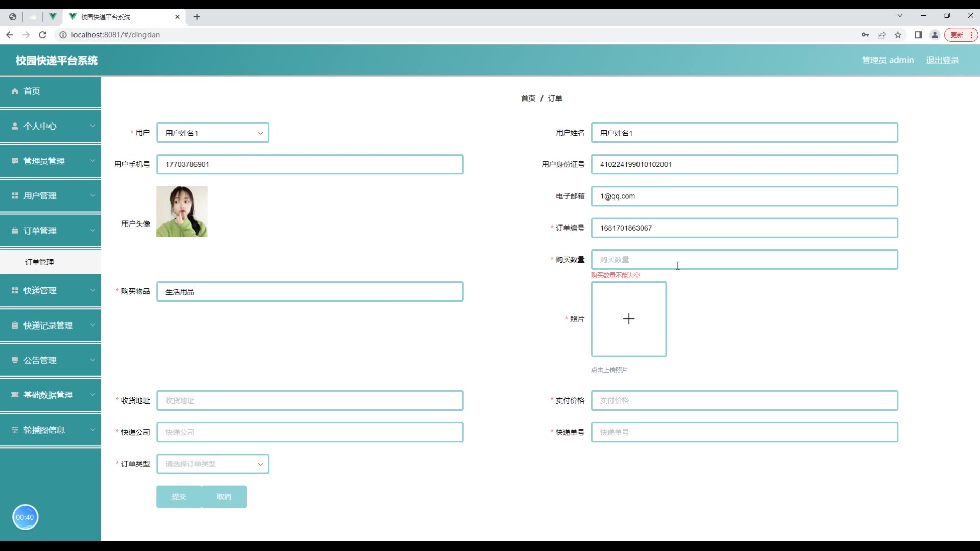Click the 取消 button

click(224, 496)
